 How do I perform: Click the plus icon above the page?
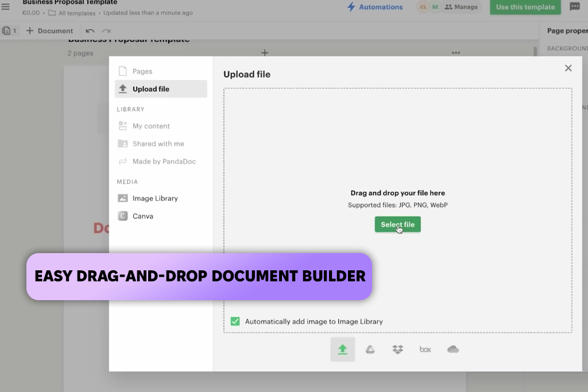tap(265, 53)
